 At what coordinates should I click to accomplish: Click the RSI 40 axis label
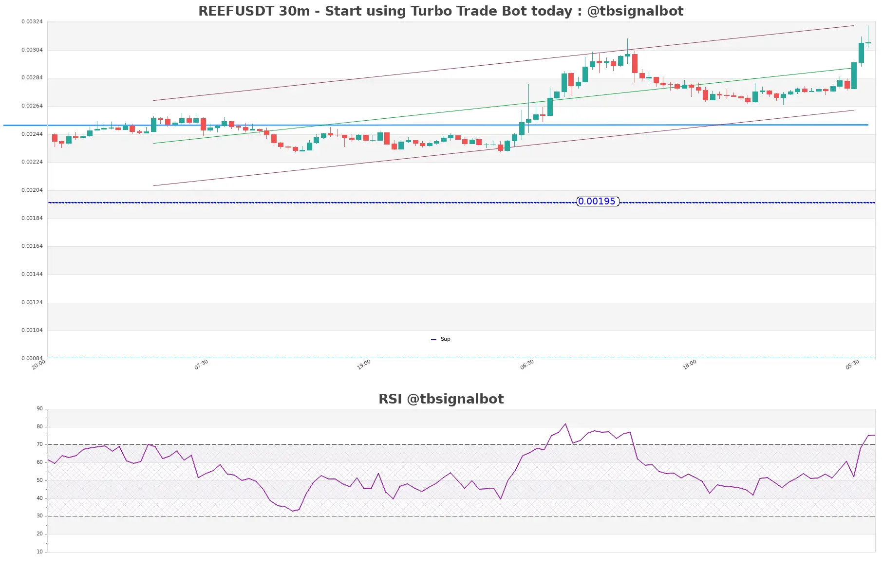[39, 498]
